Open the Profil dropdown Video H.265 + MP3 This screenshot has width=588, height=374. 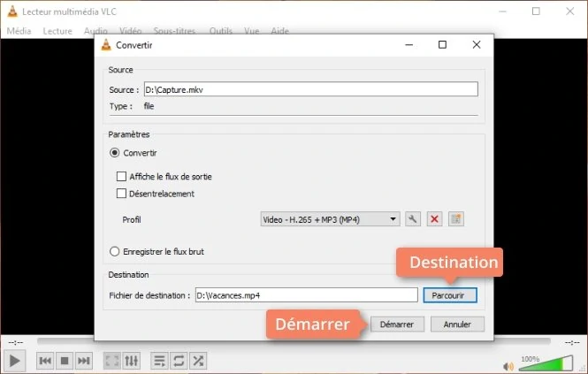coord(330,219)
